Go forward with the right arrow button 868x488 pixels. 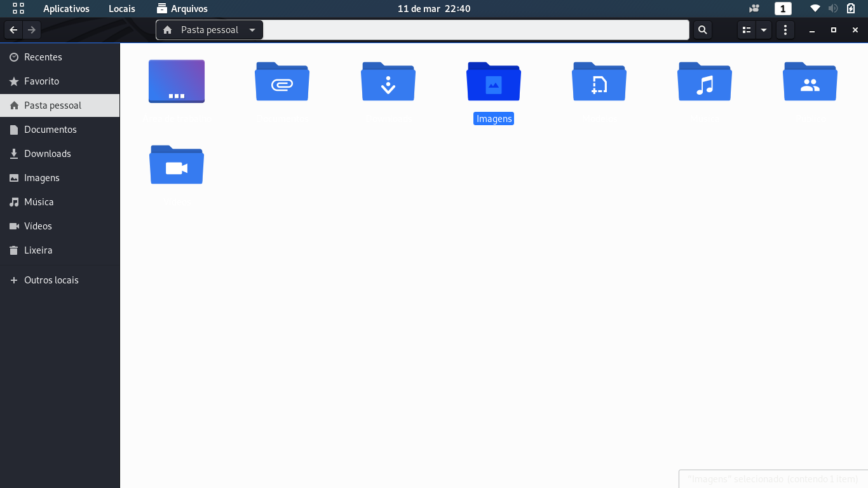click(32, 30)
